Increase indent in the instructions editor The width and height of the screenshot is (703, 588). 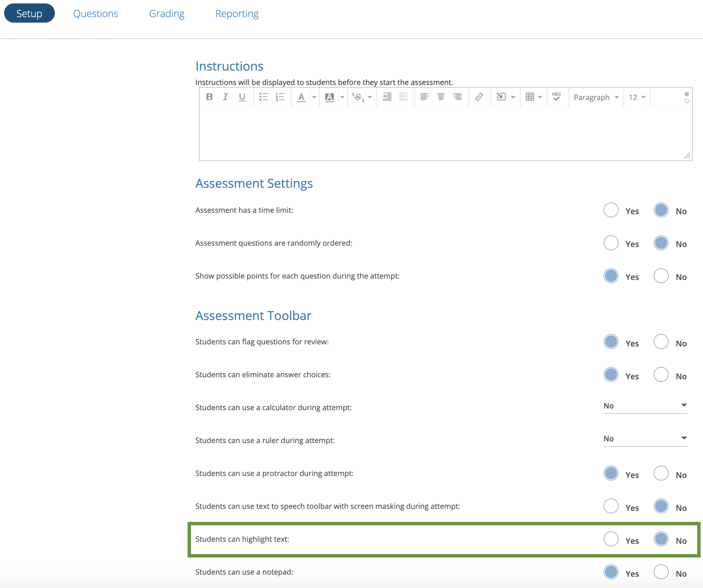click(388, 97)
